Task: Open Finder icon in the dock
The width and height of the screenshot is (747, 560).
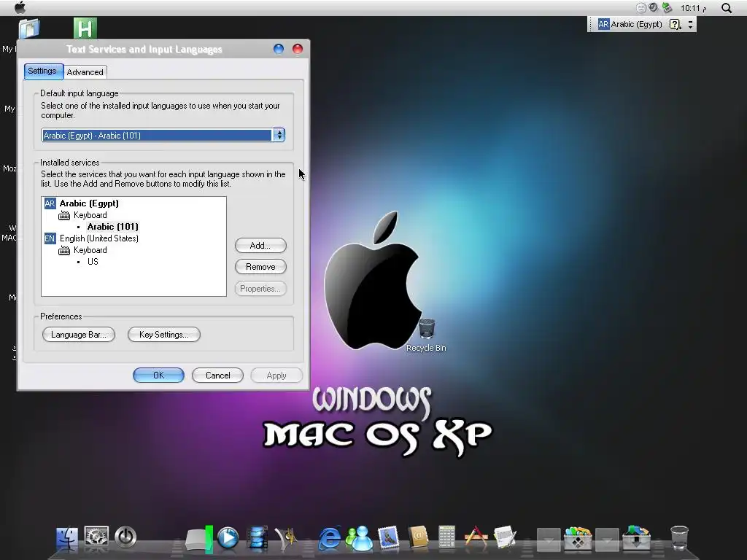Action: click(66, 538)
